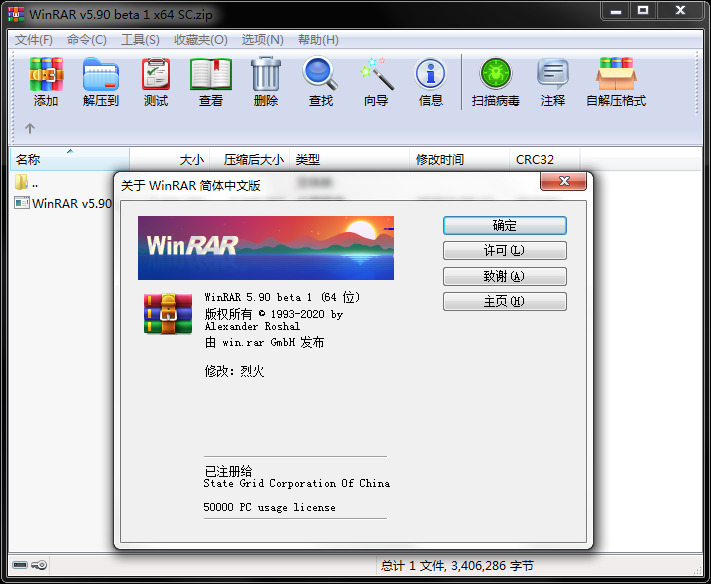711x584 pixels.
Task: Click the WinRAR icon in the title bar
Action: point(16,14)
